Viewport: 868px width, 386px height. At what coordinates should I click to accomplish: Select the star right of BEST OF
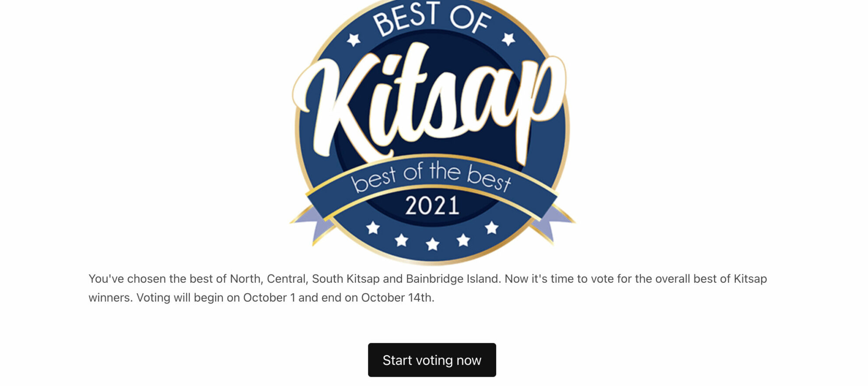pos(508,39)
